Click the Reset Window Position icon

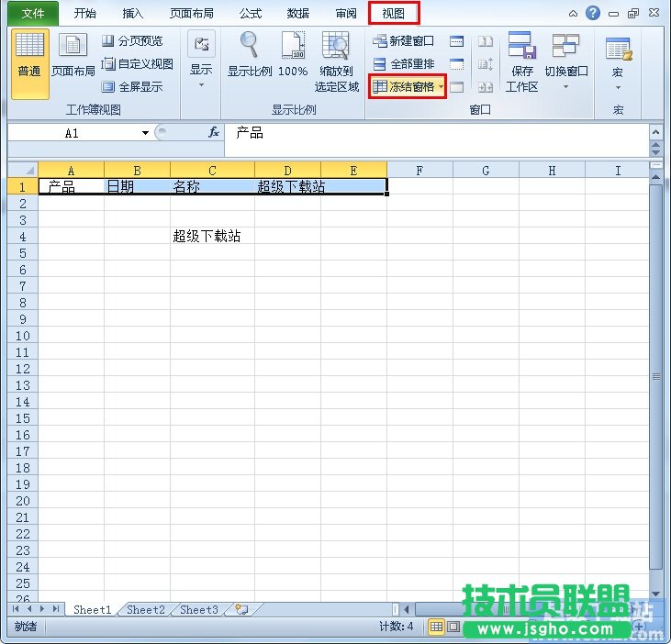(x=486, y=87)
